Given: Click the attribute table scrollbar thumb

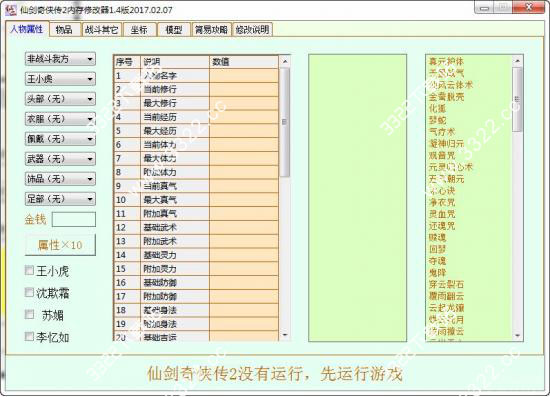Looking at the screenshot, I should 285,122.
